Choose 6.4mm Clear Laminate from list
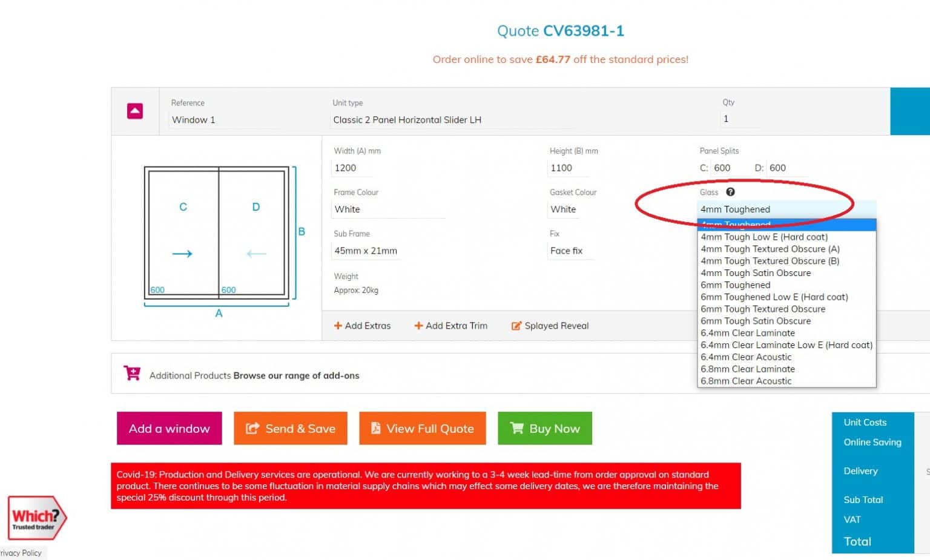Screen dimensions: 930x560 [x=747, y=333]
